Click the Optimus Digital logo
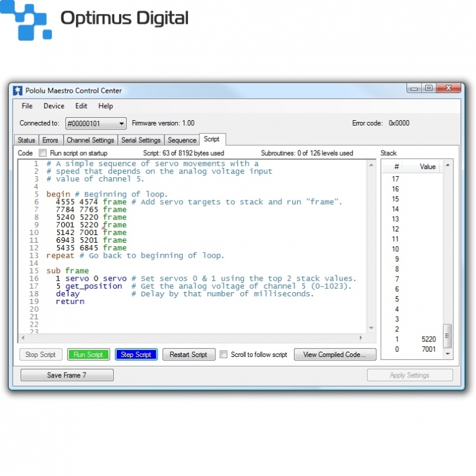The image size is (476, 476). [x=94, y=20]
